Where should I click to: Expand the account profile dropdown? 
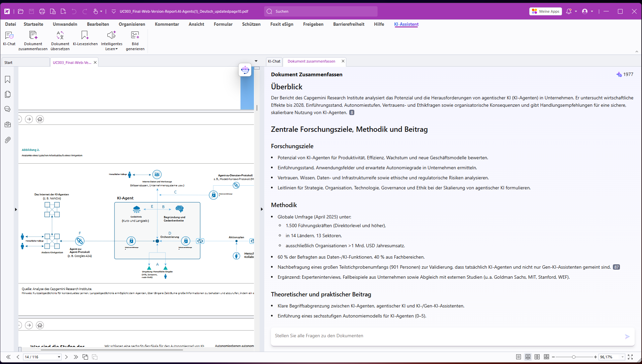point(592,11)
